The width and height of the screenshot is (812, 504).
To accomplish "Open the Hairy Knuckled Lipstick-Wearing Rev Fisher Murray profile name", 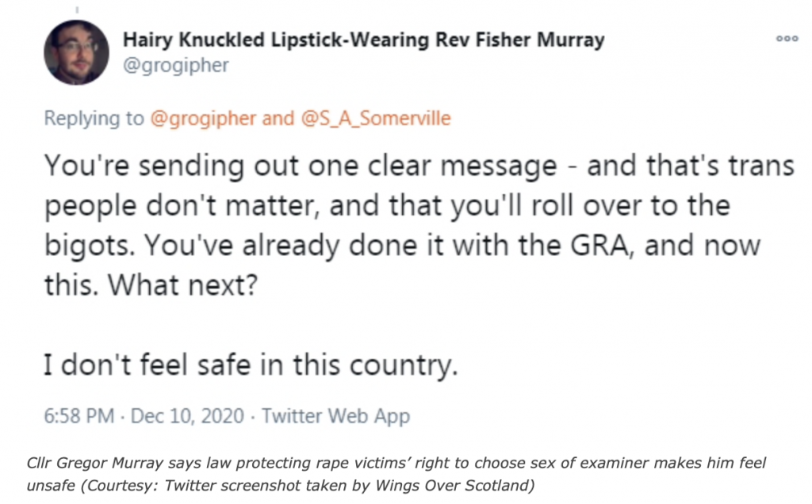I will click(363, 40).
